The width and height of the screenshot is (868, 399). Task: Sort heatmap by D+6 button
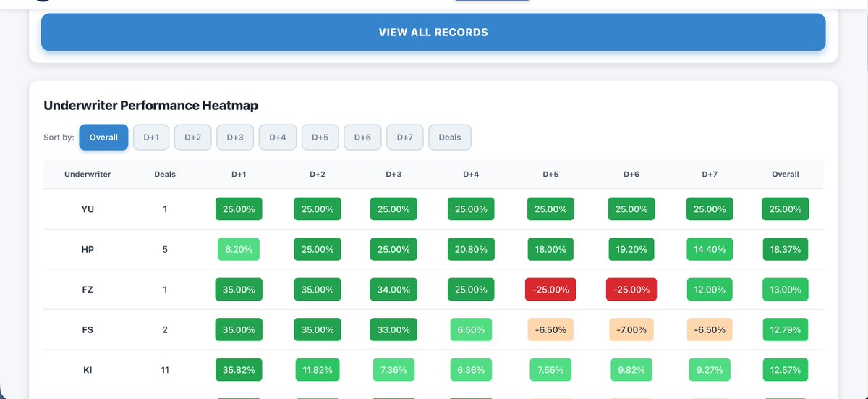[x=362, y=137]
